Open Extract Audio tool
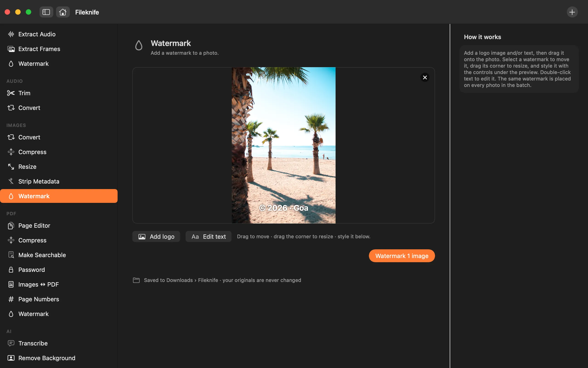 point(59,34)
